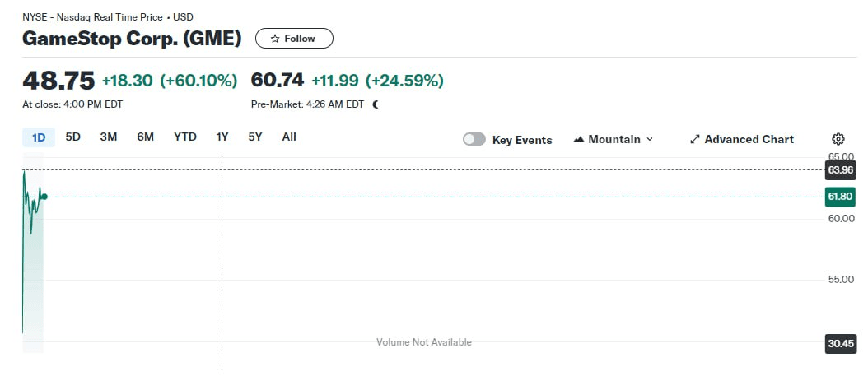Select the 1Y chart range
The image size is (868, 376).
(x=222, y=137)
